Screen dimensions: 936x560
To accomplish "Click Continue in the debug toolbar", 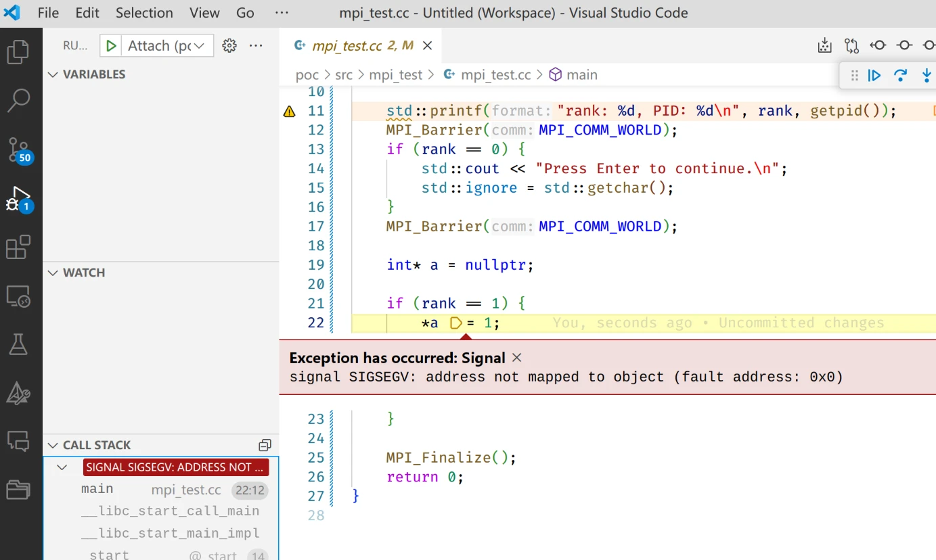I will pyautogui.click(x=874, y=75).
